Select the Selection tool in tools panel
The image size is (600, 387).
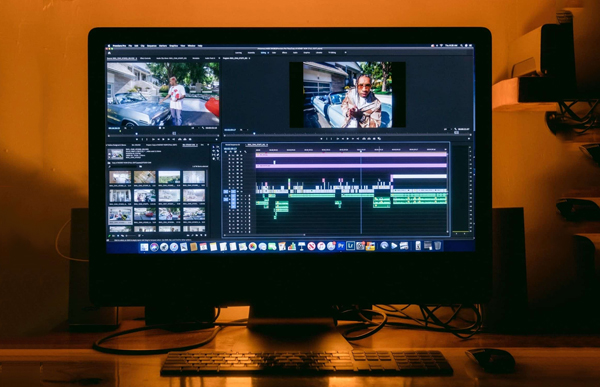coord(214,147)
